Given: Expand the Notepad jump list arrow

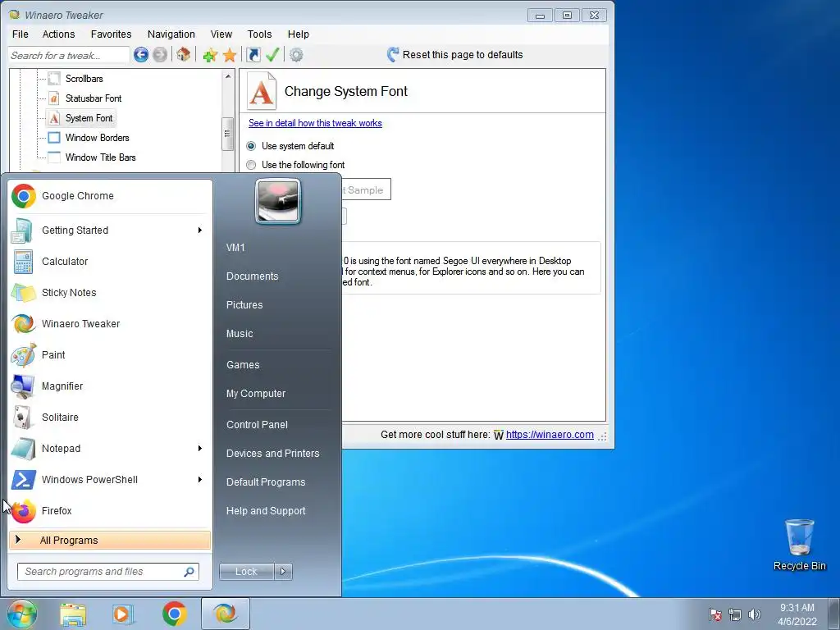Looking at the screenshot, I should 200,449.
